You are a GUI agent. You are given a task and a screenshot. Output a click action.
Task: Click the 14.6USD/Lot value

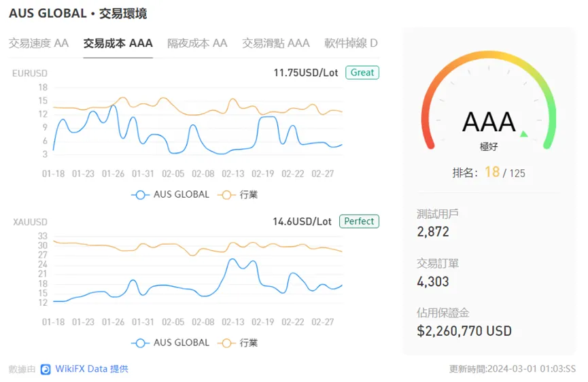(x=302, y=222)
